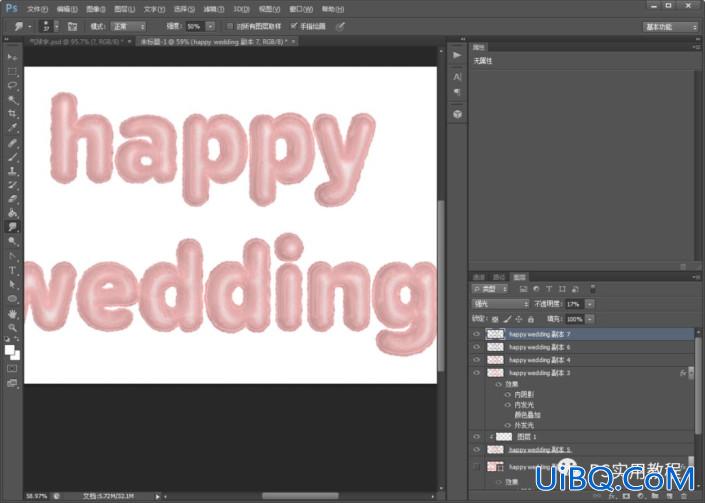
Task: Select the Path Selection tool
Action: [12, 284]
